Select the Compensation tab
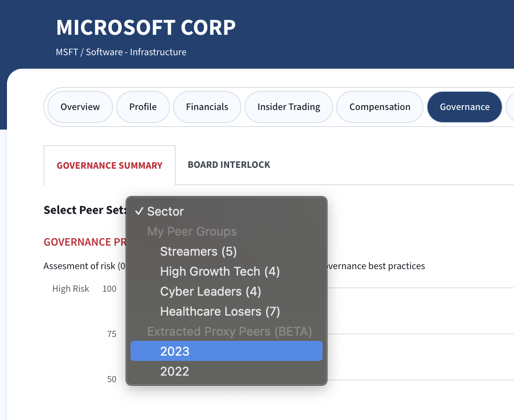This screenshot has width=514, height=420. (380, 107)
